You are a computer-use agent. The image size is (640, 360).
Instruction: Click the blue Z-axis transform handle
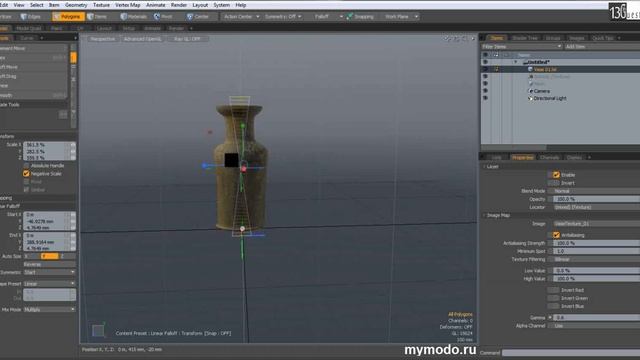(205, 166)
